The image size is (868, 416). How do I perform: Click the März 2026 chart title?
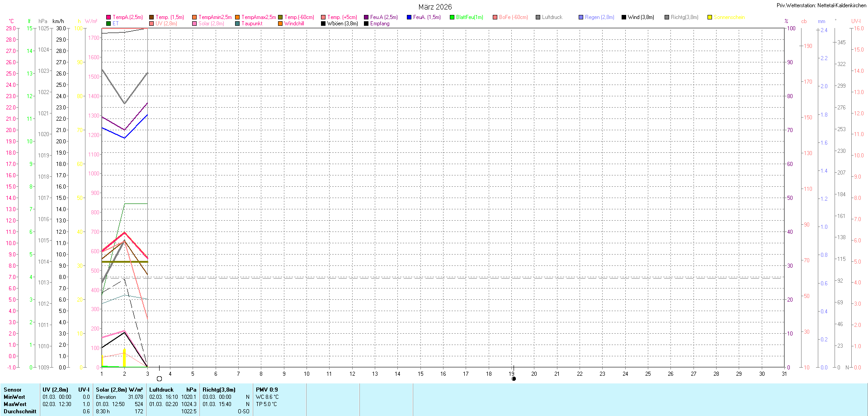click(x=435, y=7)
